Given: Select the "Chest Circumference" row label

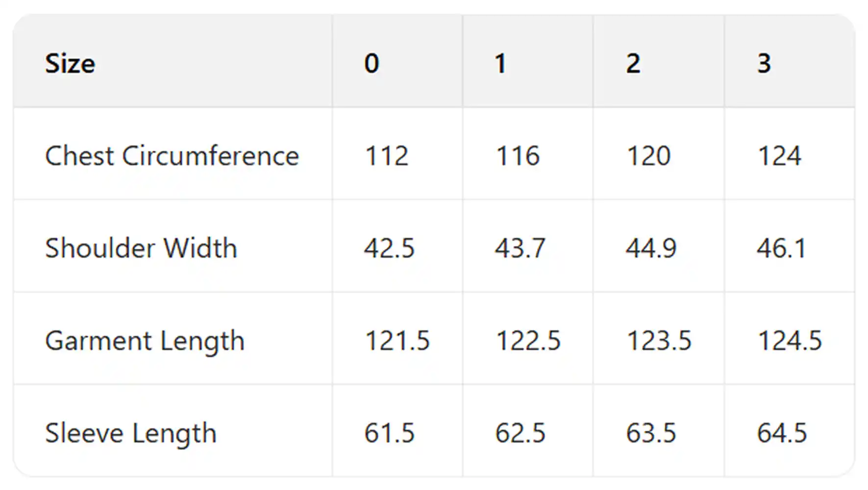Looking at the screenshot, I should (172, 156).
